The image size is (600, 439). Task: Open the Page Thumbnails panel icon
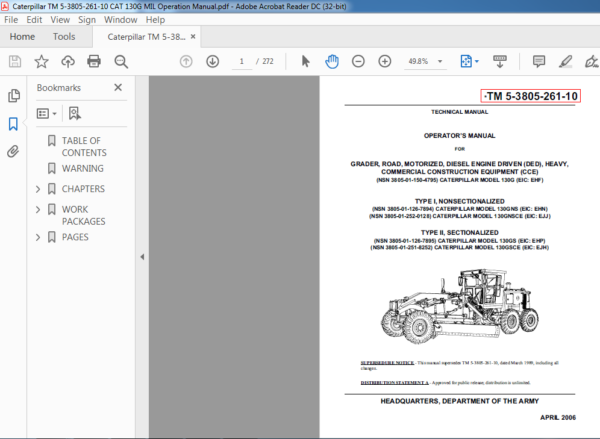(x=14, y=96)
